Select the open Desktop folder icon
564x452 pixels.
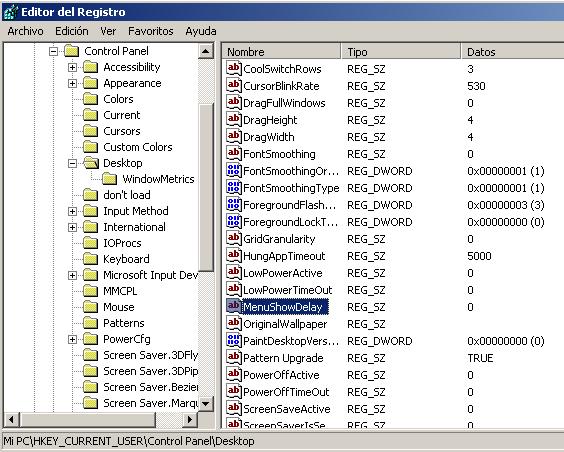(91, 163)
